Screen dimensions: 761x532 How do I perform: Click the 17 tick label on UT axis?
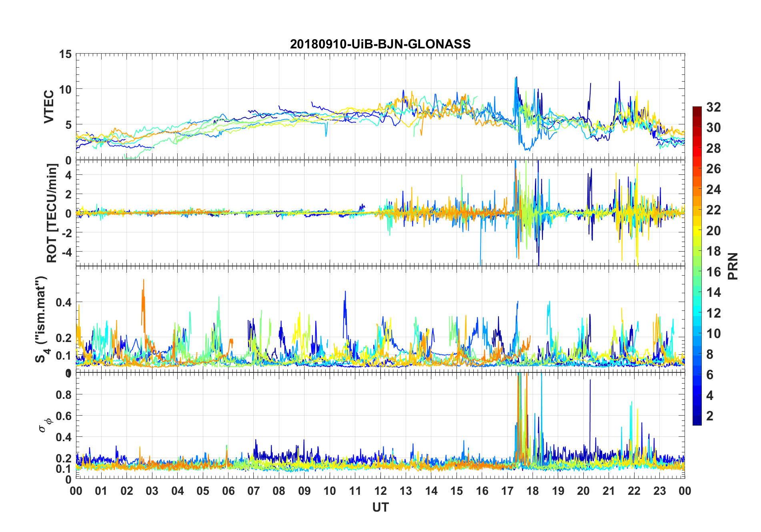507,491
